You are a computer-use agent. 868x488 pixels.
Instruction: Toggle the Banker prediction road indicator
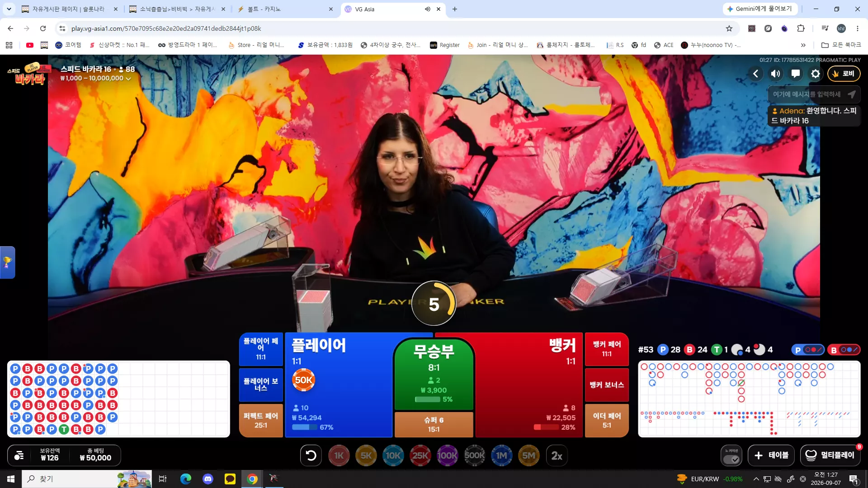pos(844,350)
